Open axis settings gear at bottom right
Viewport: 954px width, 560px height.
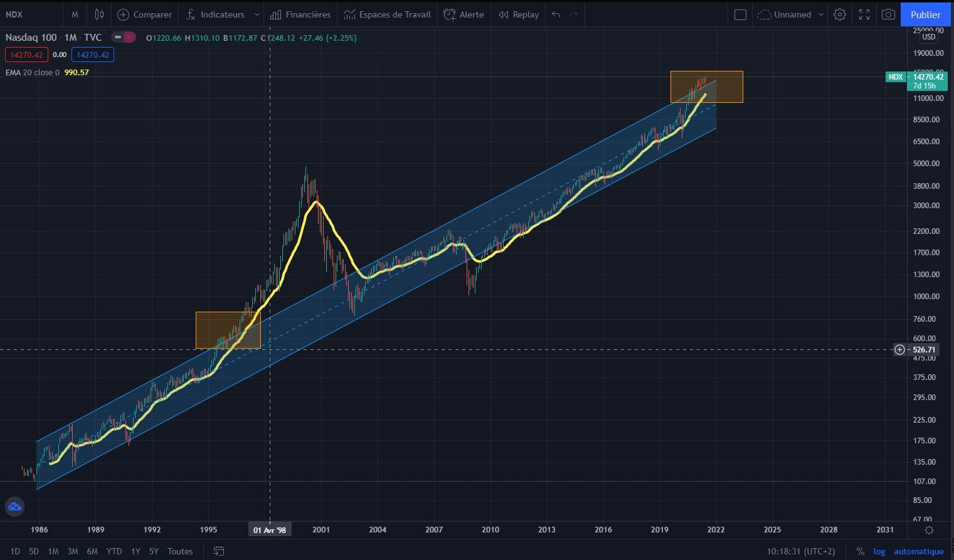point(930,530)
